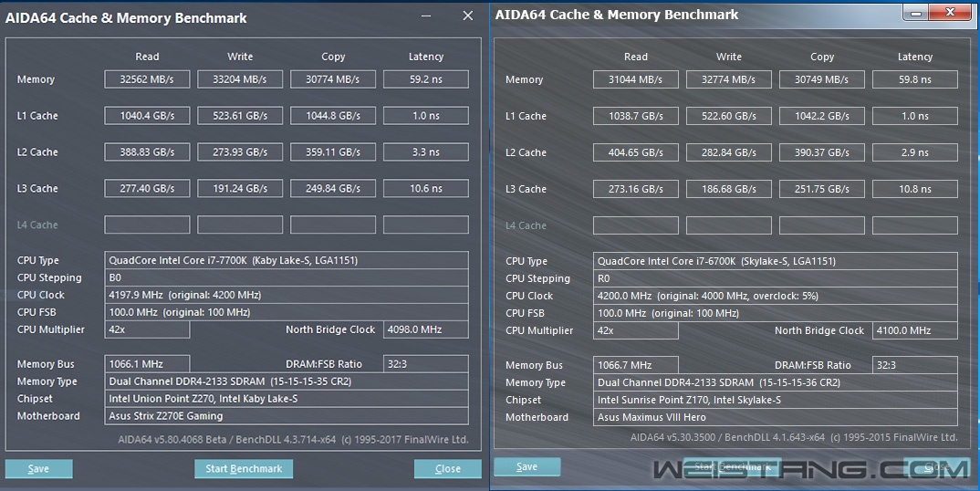Click North Bridge Clock value 4100.0 MHz
Viewport: 980px width, 491px height.
[915, 330]
